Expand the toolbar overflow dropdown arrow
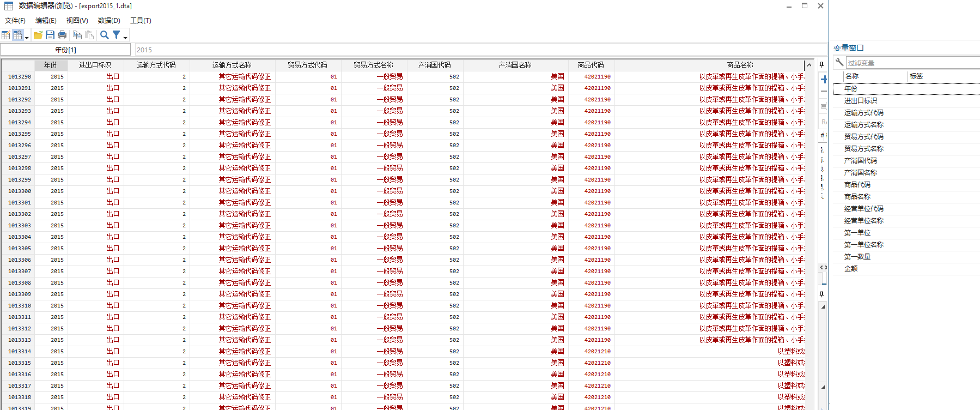 125,38
